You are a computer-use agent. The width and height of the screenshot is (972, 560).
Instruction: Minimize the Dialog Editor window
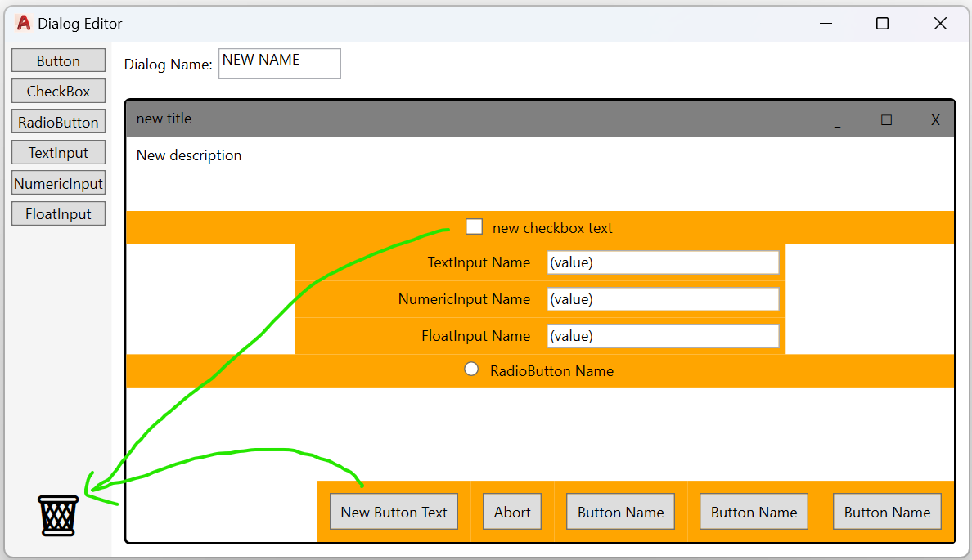[826, 24]
